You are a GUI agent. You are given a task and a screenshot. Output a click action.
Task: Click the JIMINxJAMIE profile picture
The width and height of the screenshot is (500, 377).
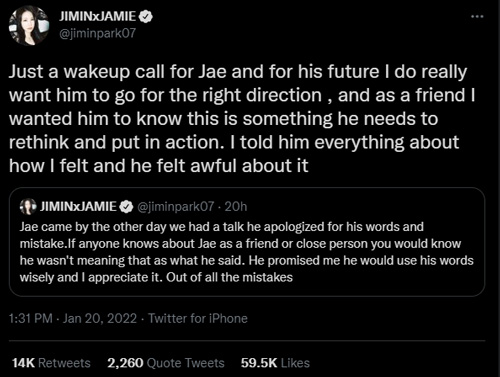pyautogui.click(x=29, y=26)
